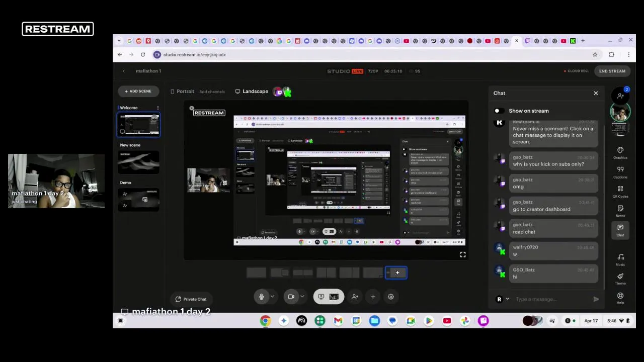Click the screen share control button

328,297
